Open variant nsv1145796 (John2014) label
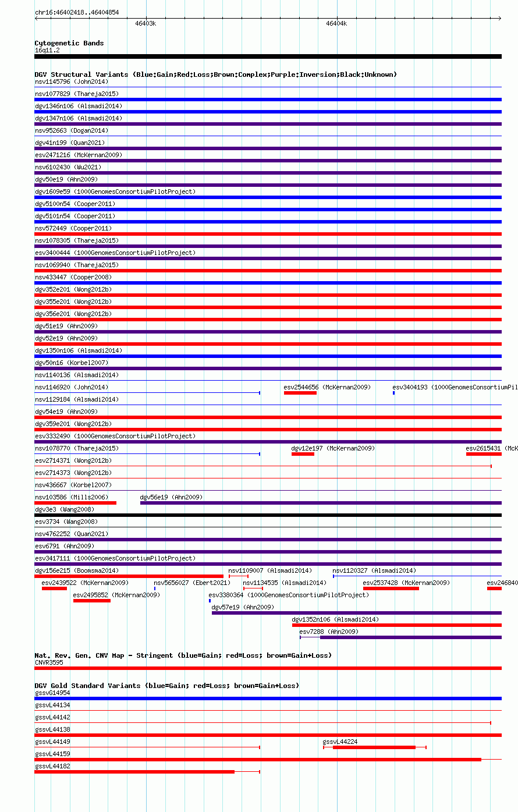Screen dimensions: 518x812 tap(71, 81)
